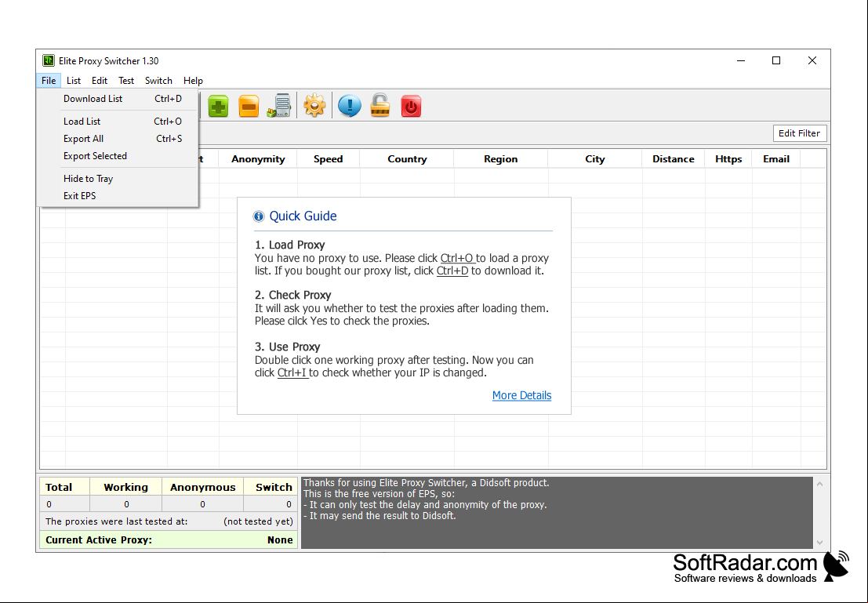Choose Exit EPS from the File menu

pyautogui.click(x=118, y=195)
